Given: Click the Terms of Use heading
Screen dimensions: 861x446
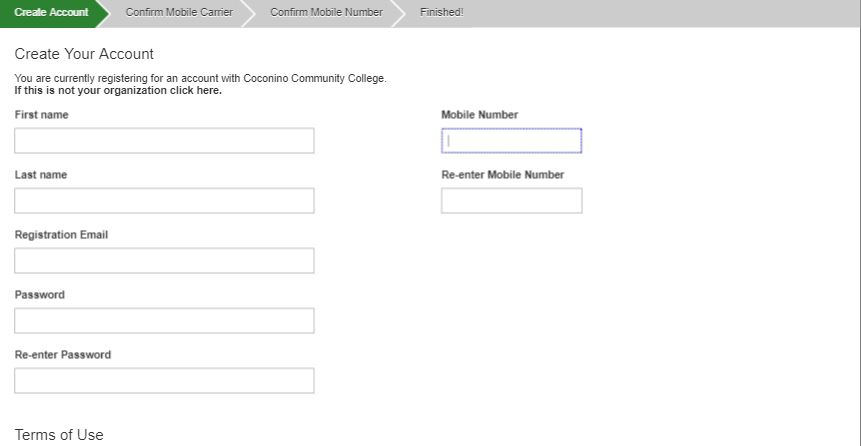Looking at the screenshot, I should (x=59, y=434).
